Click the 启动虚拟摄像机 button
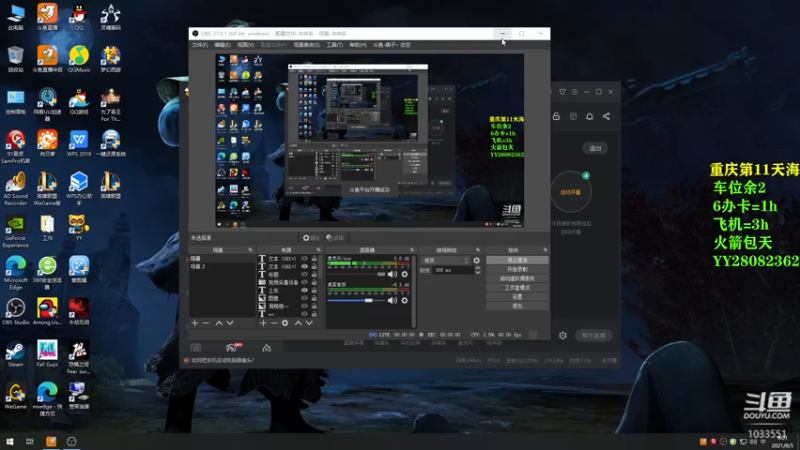Viewport: 800px width, 450px height. 517,279
